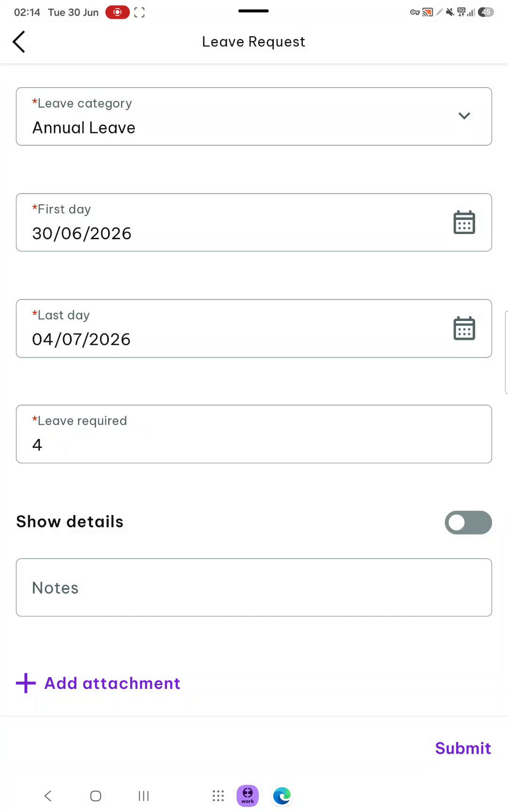508x812 pixels.
Task: Open the app drawer grid icon
Action: (x=218, y=796)
